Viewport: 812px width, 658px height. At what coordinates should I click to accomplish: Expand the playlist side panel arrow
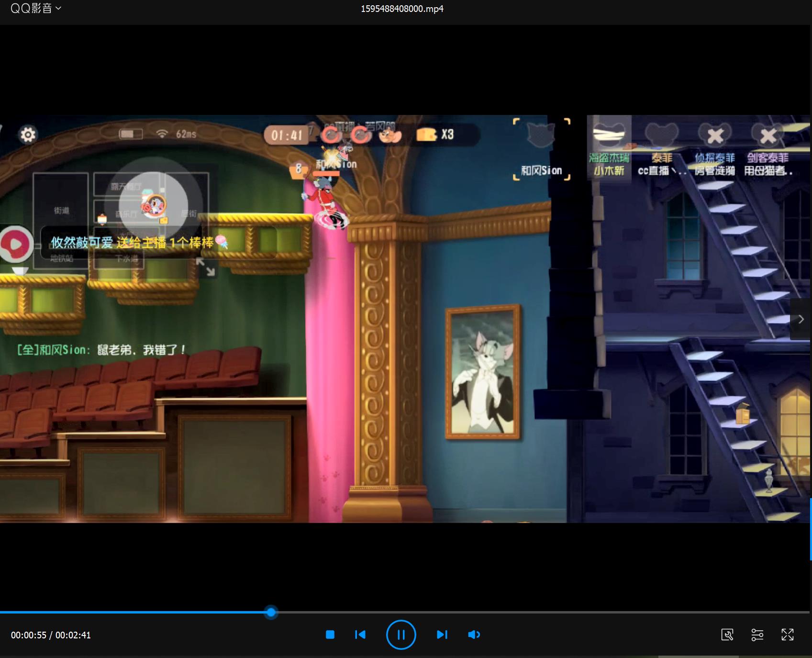pos(801,319)
